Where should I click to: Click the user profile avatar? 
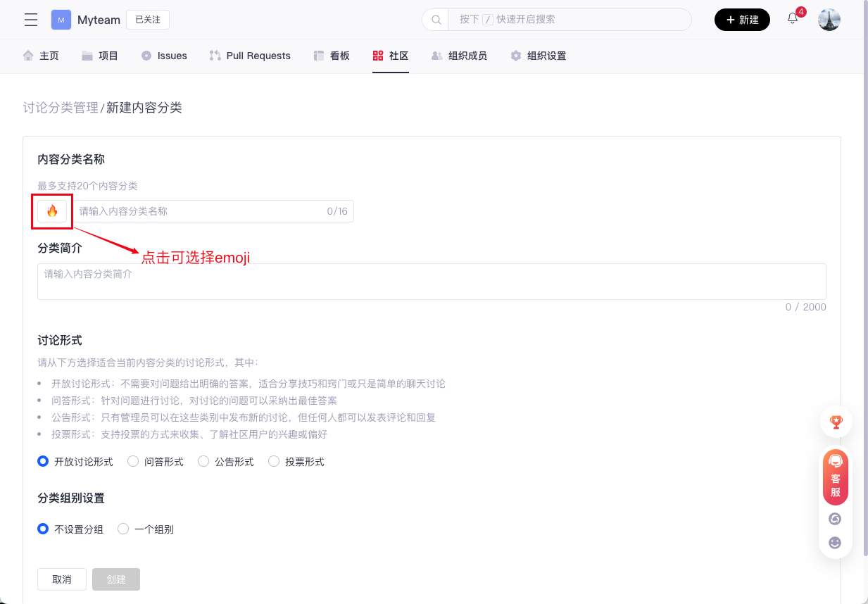pyautogui.click(x=829, y=20)
